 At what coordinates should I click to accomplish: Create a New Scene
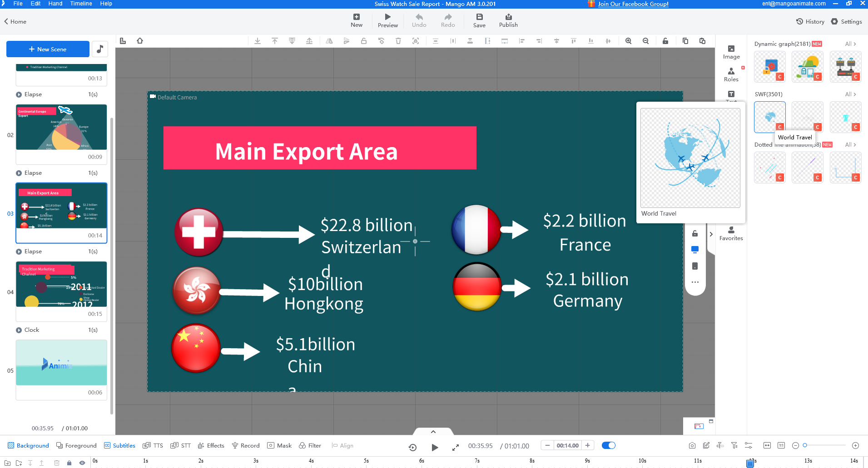pyautogui.click(x=48, y=49)
